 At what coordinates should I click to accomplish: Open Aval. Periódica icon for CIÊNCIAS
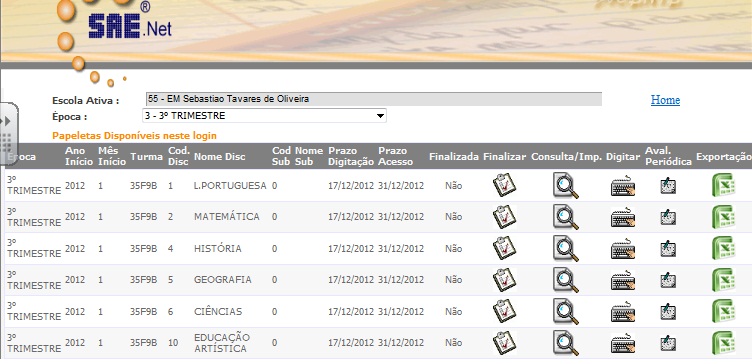[x=668, y=312]
